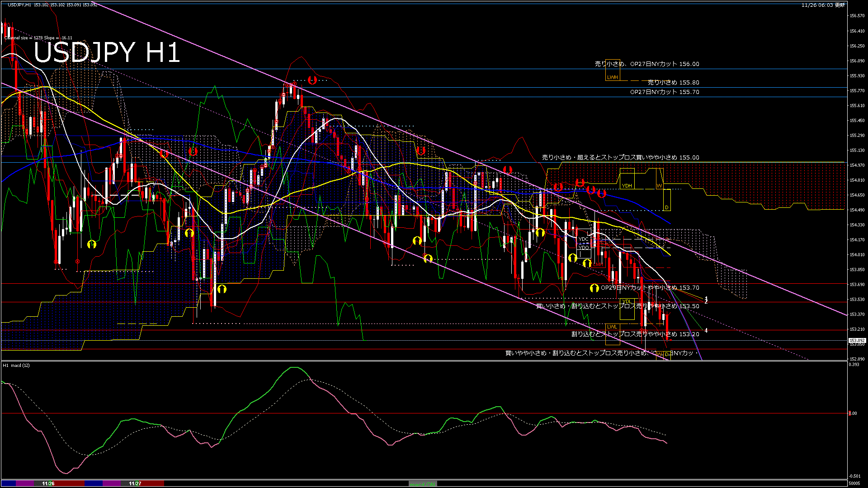Click price axis label 156.090
868x488 pixels.
(857, 61)
